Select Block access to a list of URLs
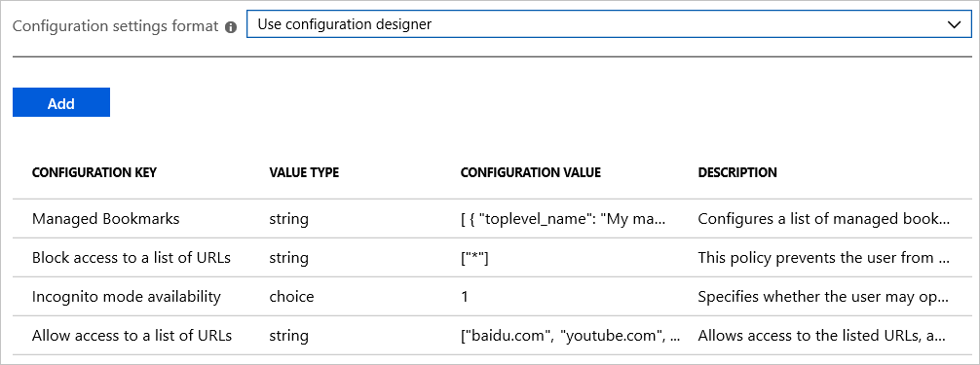The image size is (980, 365). coord(132,258)
